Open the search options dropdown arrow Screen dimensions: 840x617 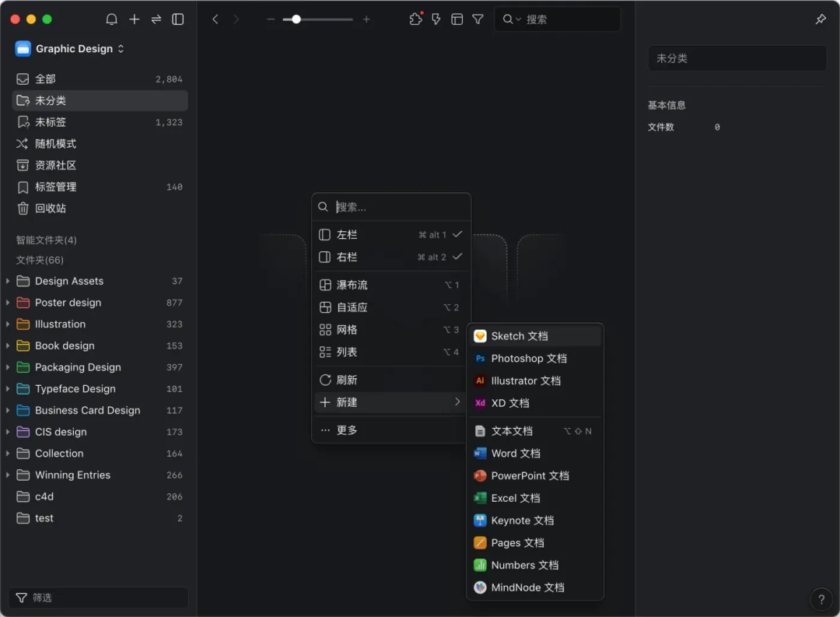click(x=519, y=19)
